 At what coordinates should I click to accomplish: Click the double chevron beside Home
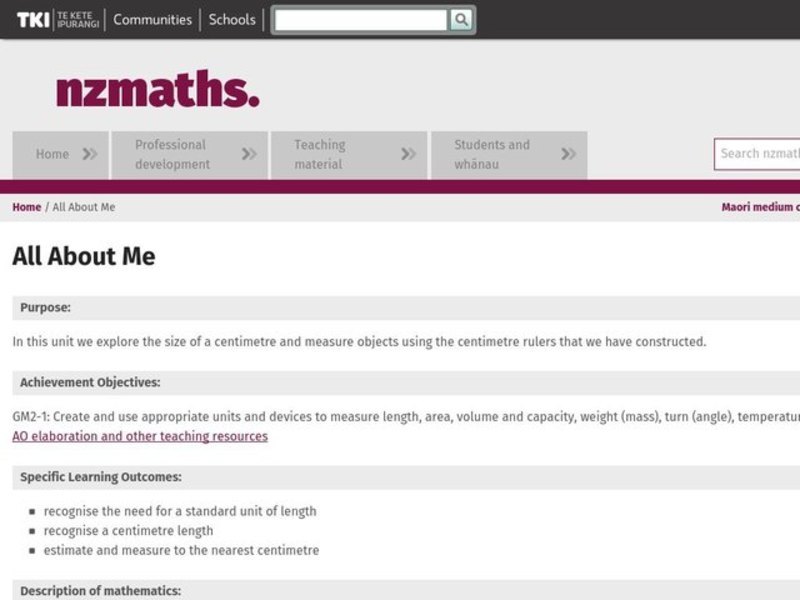[x=90, y=154]
